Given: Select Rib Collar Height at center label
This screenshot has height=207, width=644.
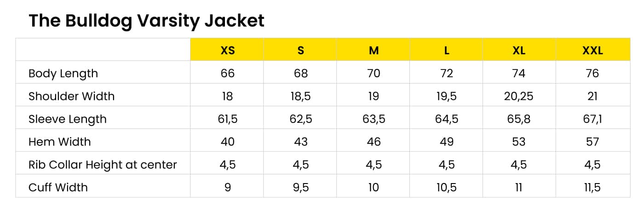Looking at the screenshot, I should click(103, 165).
